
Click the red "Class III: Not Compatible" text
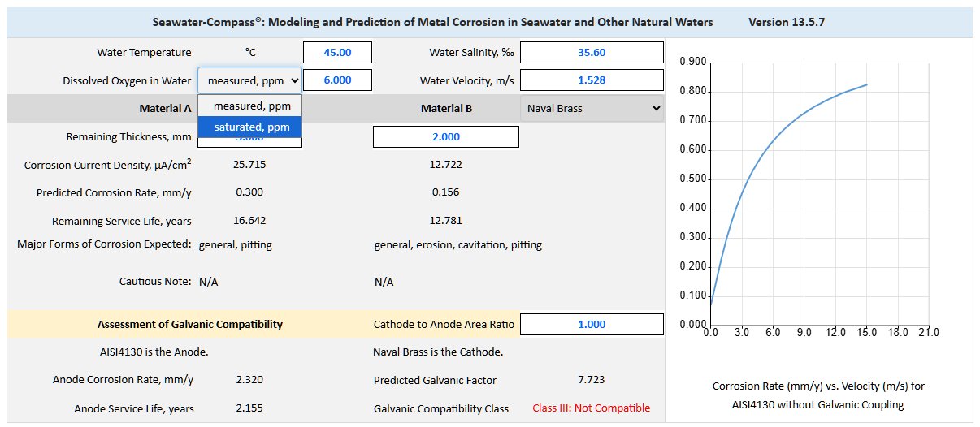(591, 408)
